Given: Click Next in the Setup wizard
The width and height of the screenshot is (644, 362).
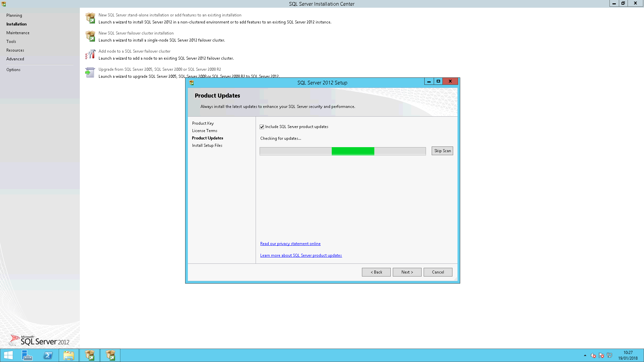Looking at the screenshot, I should tap(407, 272).
